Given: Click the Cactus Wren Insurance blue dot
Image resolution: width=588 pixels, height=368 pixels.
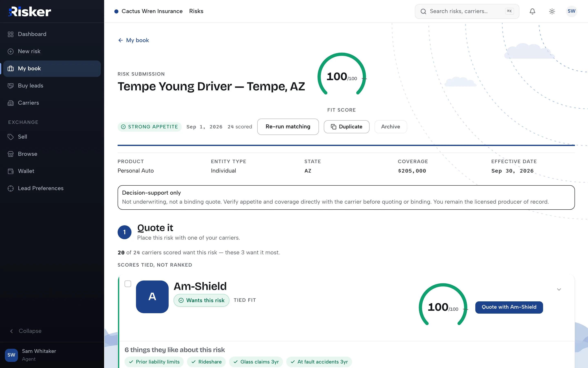Looking at the screenshot, I should [x=116, y=11].
